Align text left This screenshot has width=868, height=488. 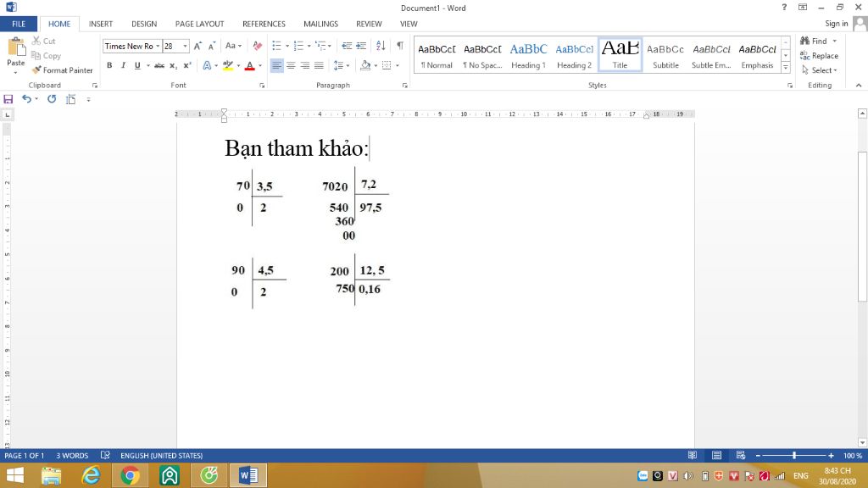tap(276, 65)
